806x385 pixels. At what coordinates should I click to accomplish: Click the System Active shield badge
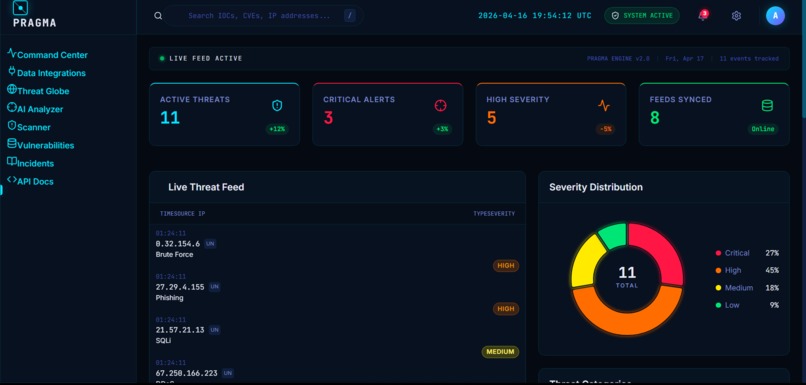[642, 16]
